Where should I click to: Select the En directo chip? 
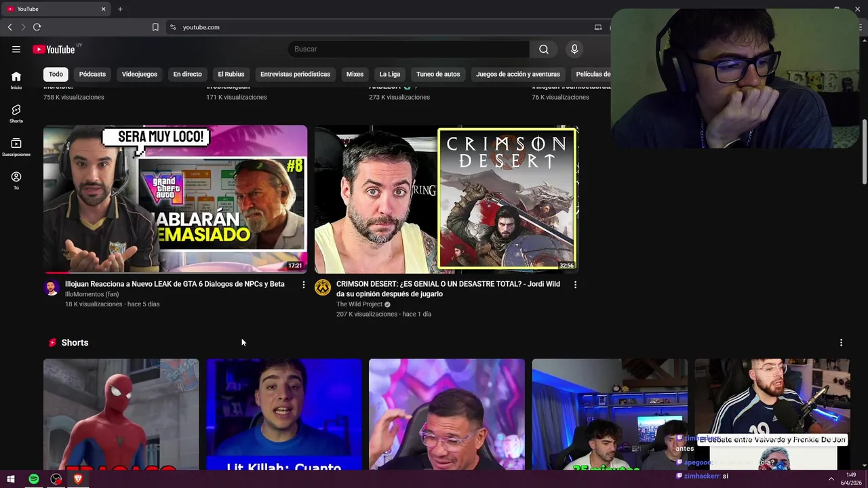pos(187,74)
